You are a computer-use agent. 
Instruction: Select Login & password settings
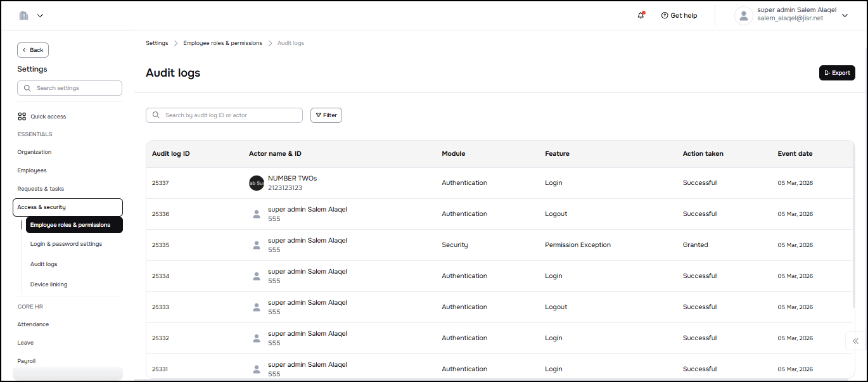coord(66,244)
